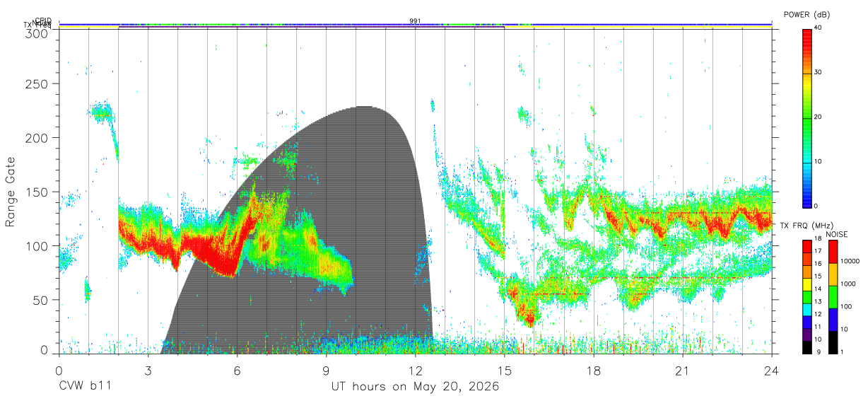This screenshot has width=868, height=401.
Task: Pick the 13 label on TX FRQ scale
Action: [x=819, y=302]
